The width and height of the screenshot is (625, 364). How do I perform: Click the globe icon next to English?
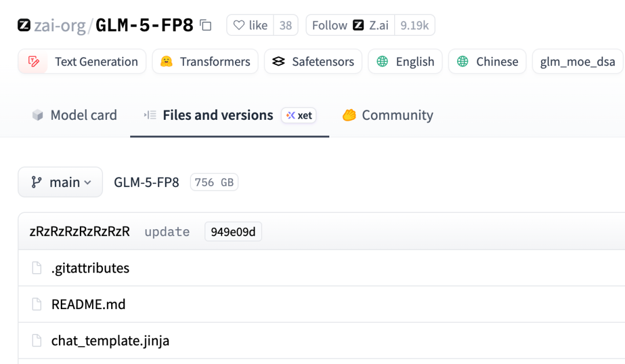pyautogui.click(x=382, y=61)
